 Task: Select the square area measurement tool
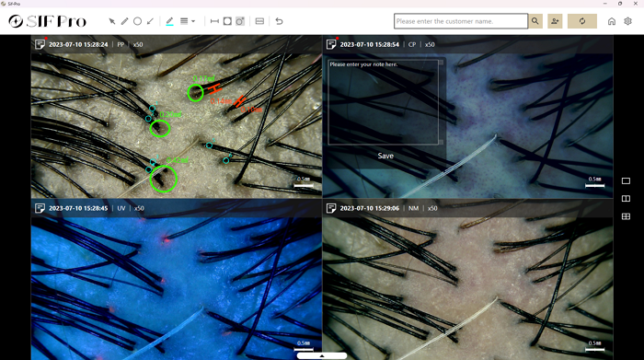(x=227, y=21)
